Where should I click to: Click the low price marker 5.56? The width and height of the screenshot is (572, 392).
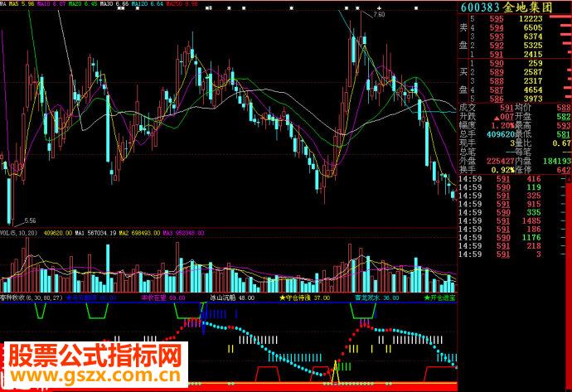click(x=31, y=220)
